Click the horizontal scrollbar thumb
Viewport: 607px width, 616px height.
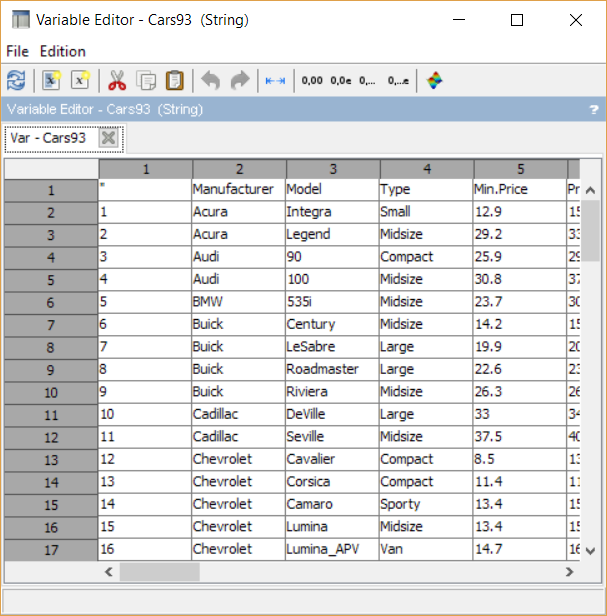(160, 572)
